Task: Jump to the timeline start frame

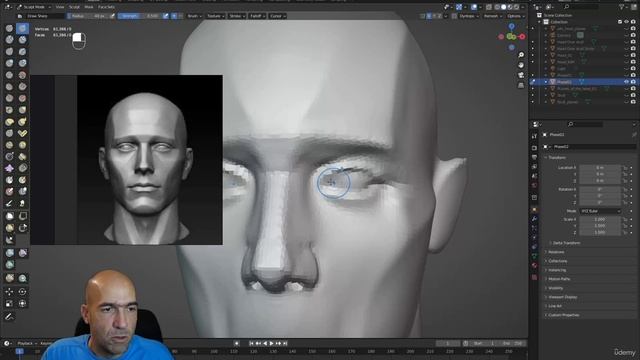Action: [x=251, y=344]
